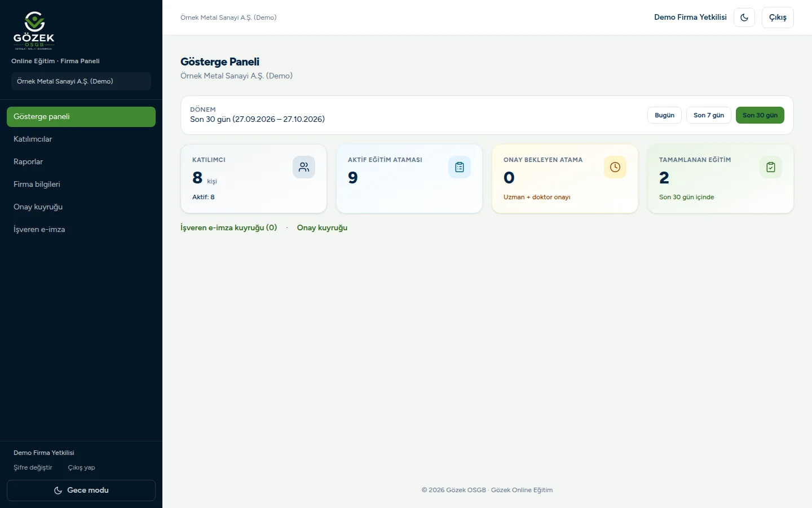Click Online Eğitim · Firma Paneli label
812x508 pixels.
[x=55, y=61]
